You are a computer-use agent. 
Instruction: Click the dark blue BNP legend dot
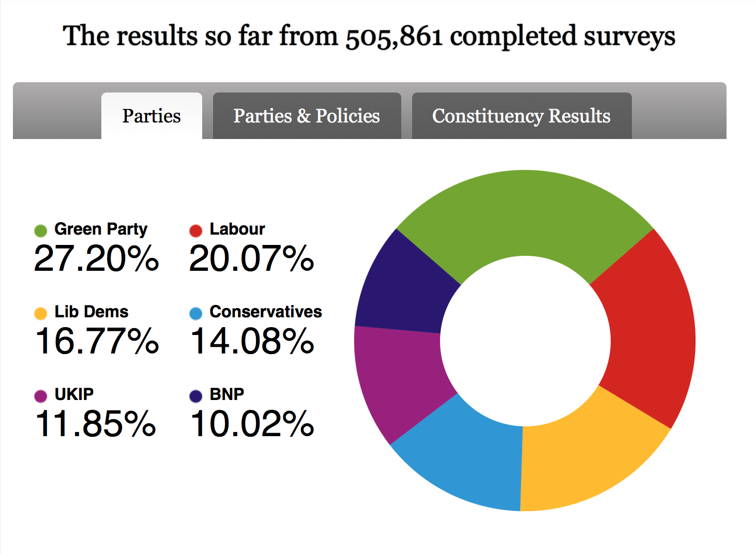click(195, 396)
